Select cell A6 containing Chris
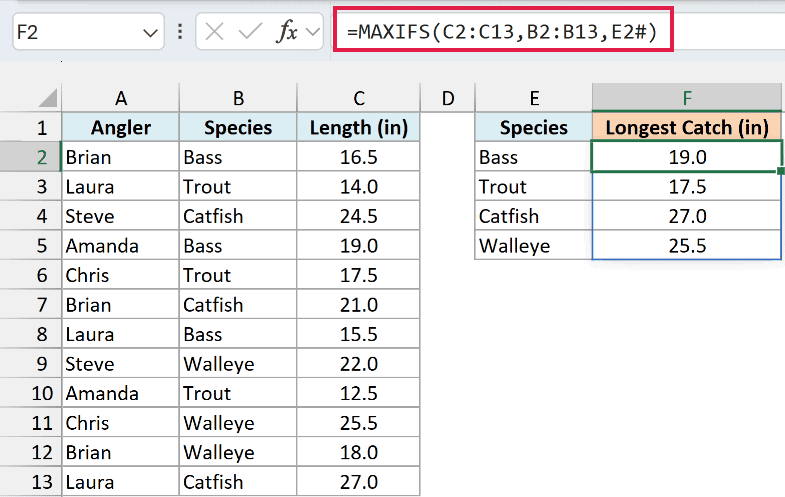The width and height of the screenshot is (785, 497). 120,275
